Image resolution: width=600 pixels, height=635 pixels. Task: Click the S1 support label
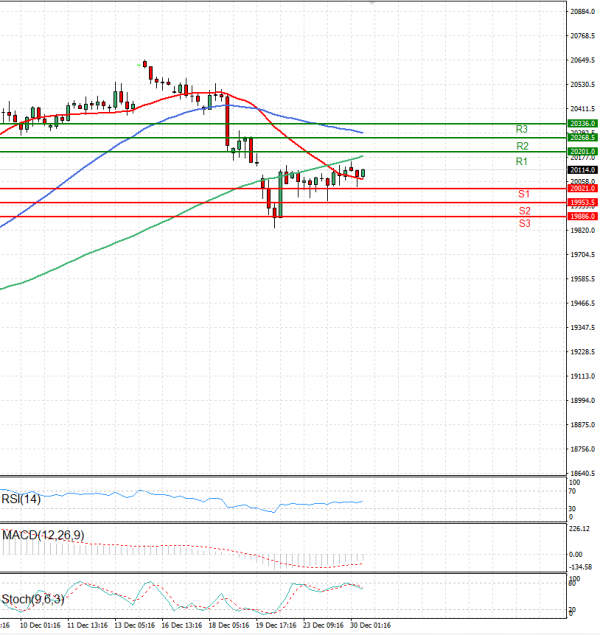[524, 193]
